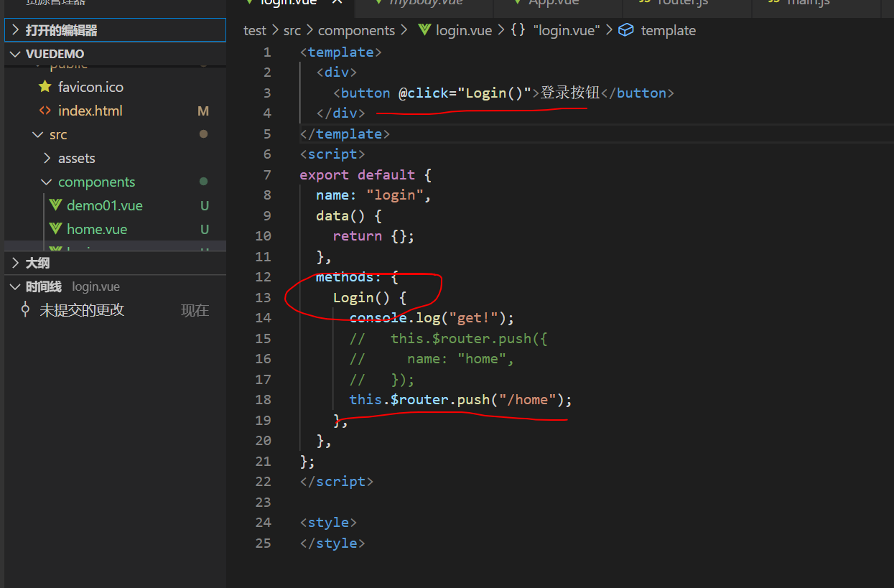Click the export default line of code
894x588 pixels.
(x=365, y=174)
